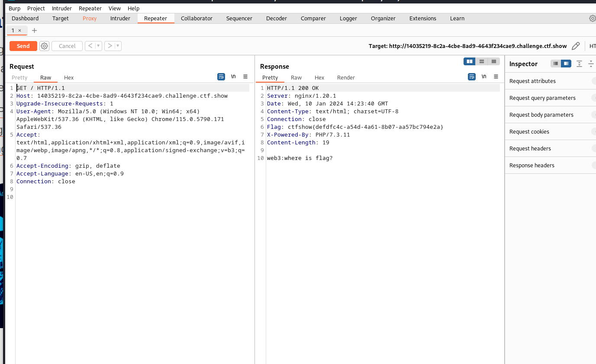Switch to the Collaborator tab
The image size is (596, 364).
point(197,18)
